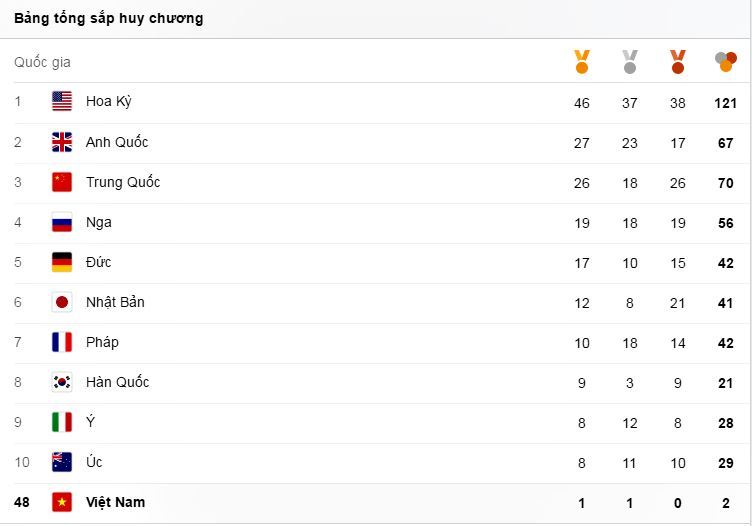Screen dimensions: 752x526
Task: Click the Japan flag icon
Action: 62,302
